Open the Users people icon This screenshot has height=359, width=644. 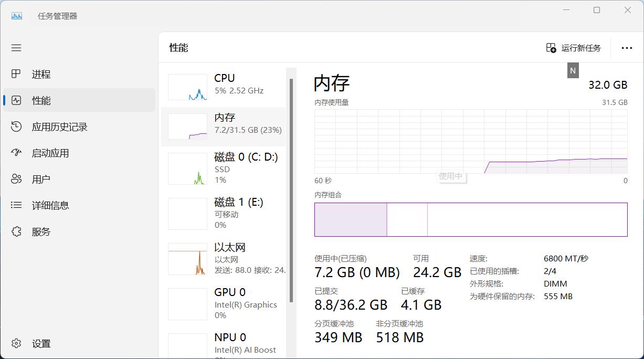16,179
